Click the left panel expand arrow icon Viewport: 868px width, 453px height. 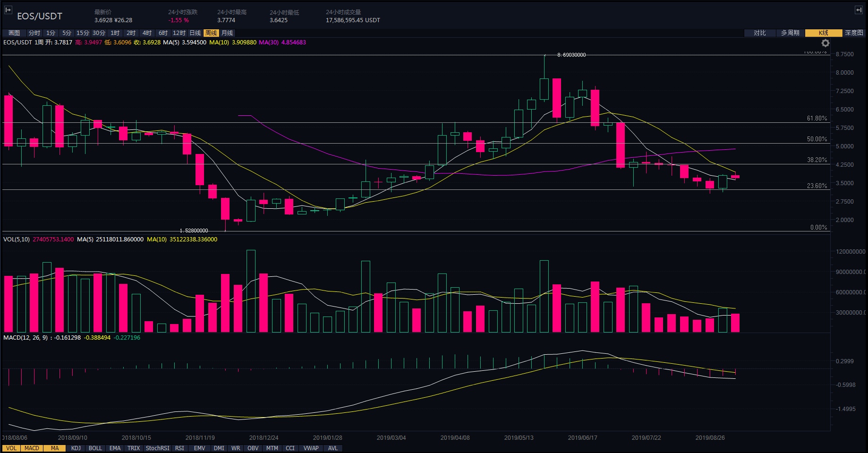pyautogui.click(x=8, y=10)
